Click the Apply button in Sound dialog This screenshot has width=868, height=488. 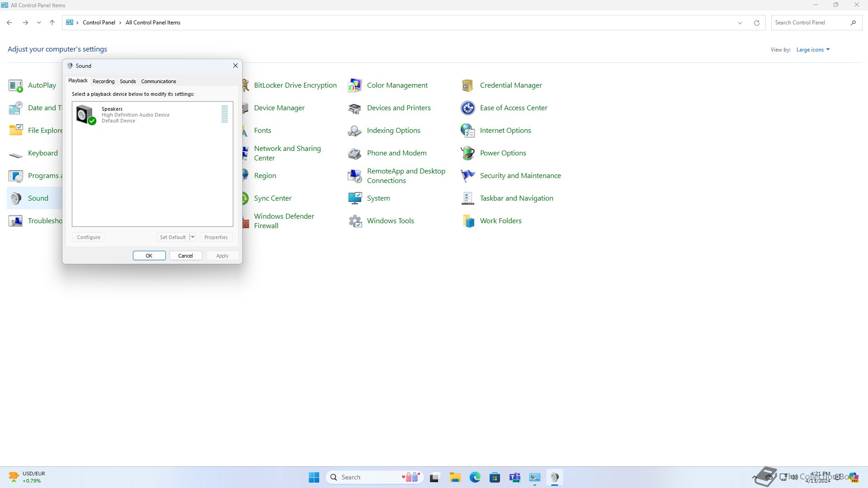222,256
